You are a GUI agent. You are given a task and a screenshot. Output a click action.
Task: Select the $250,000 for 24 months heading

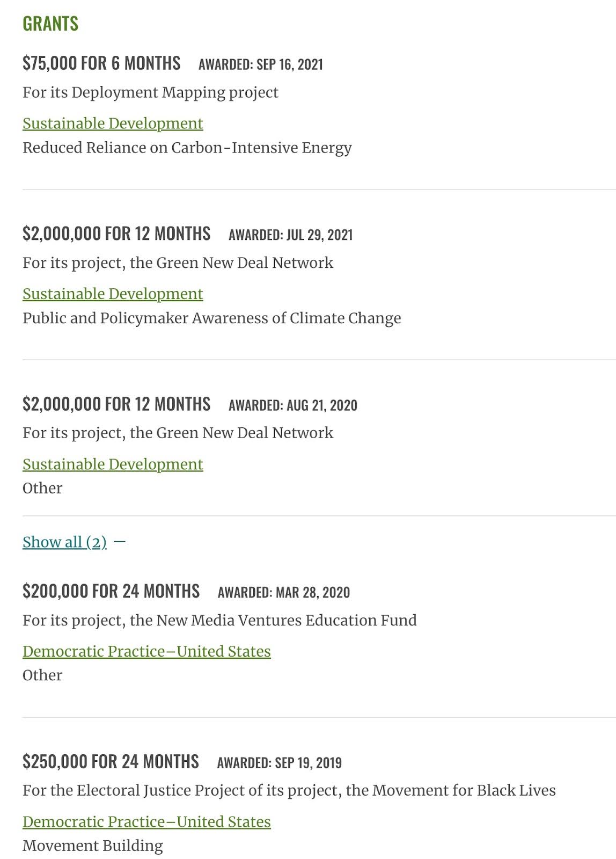point(111,761)
